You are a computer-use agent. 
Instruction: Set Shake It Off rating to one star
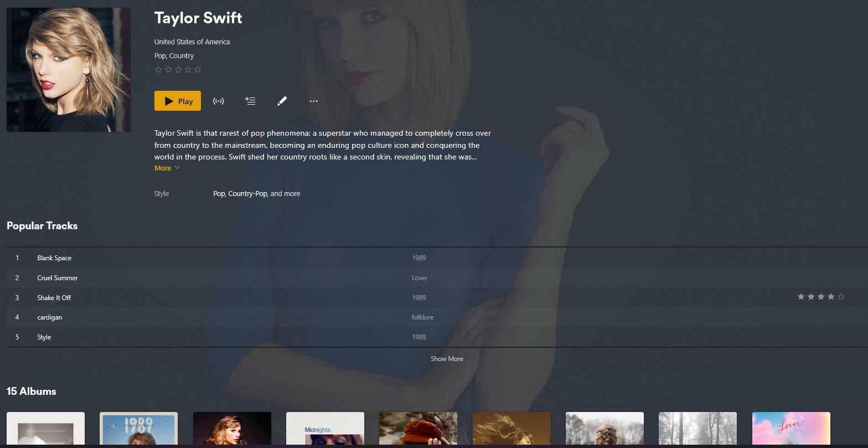pos(801,297)
